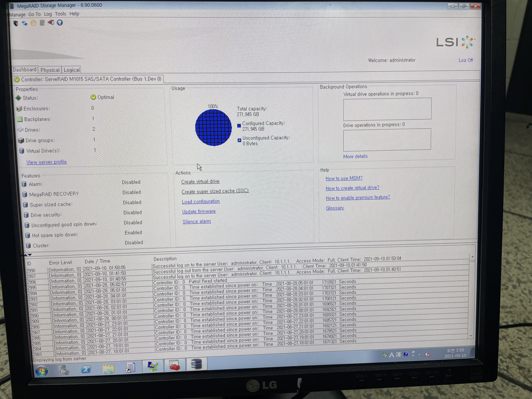The height and width of the screenshot is (399, 532).
Task: Collapse the log panel using splitter arrows
Action: (x=30, y=255)
